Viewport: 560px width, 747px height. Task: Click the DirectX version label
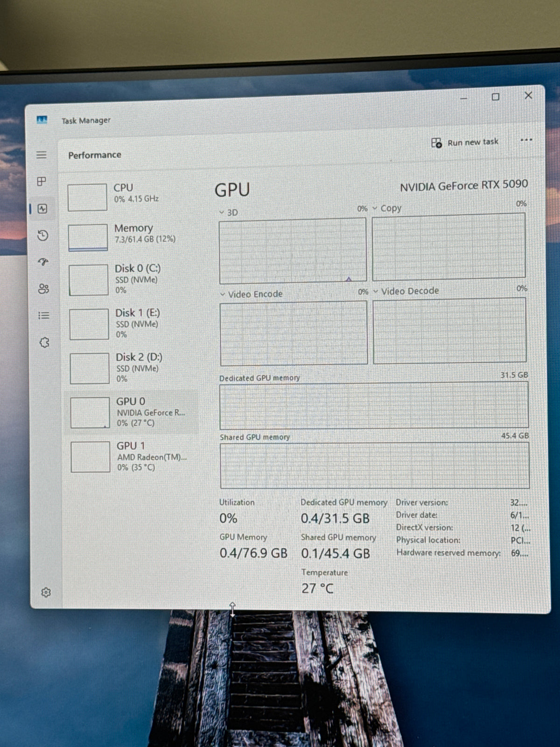click(425, 528)
